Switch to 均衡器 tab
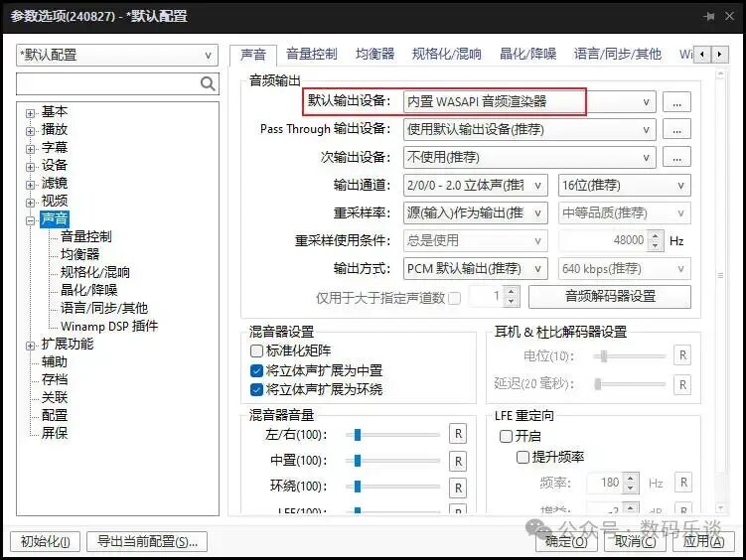This screenshot has height=560, width=746. [x=374, y=55]
